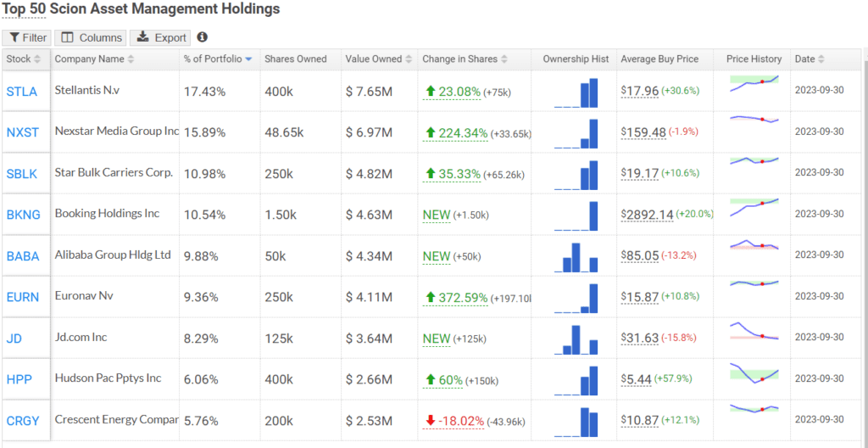Open Hudson Pac Pptys price history sparkline
868x448 pixels.
coord(754,374)
